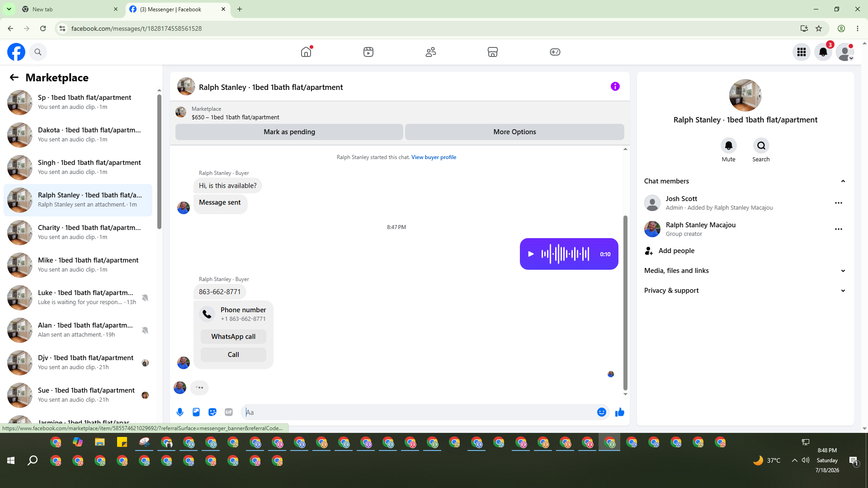The image size is (868, 488).
Task: Click muted bell icon on Alan chat
Action: click(145, 330)
